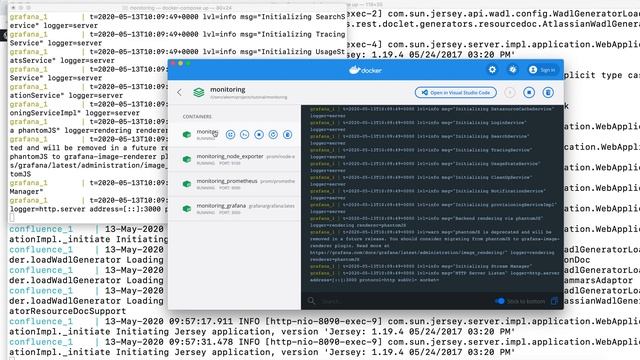This screenshot has width=640, height=360.
Task: Go back with the left chevron
Action: click(180, 92)
